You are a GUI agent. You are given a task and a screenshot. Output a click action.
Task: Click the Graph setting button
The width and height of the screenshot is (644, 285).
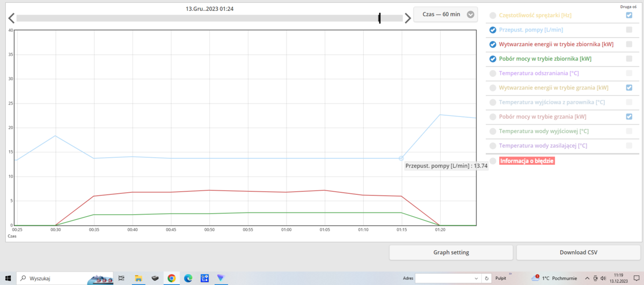451,253
